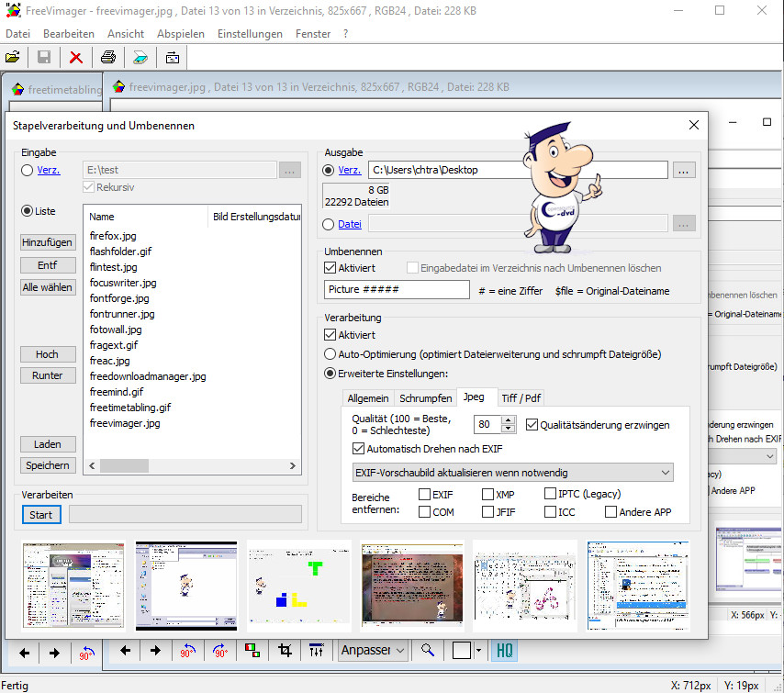Close the Stapelverarbeitung und Umbenennen dialog

tap(693, 125)
